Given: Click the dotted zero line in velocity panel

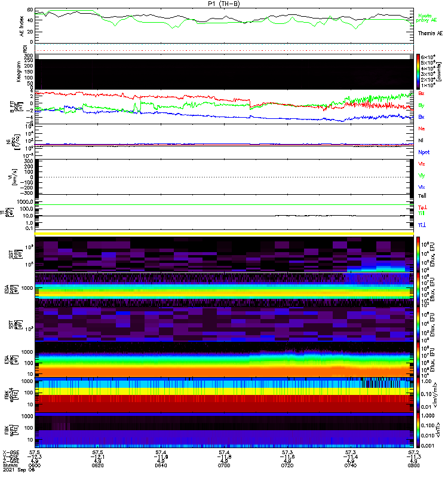Looking at the screenshot, I should (224, 177).
